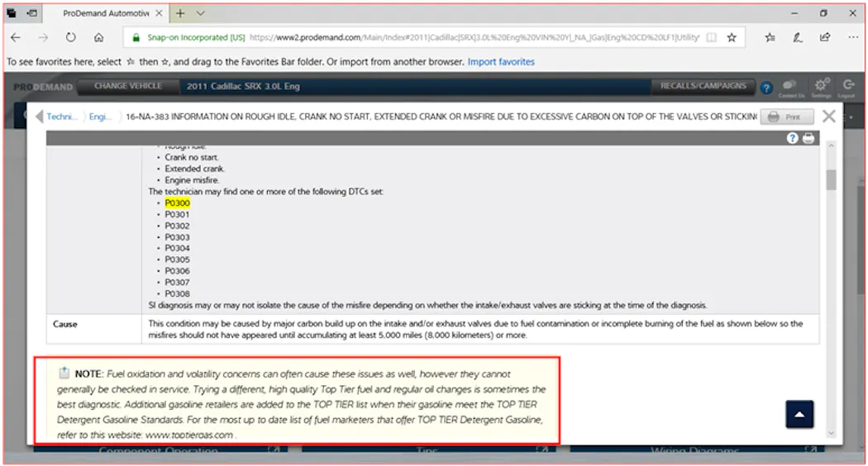Open the browser more options ellipsis

point(853,38)
